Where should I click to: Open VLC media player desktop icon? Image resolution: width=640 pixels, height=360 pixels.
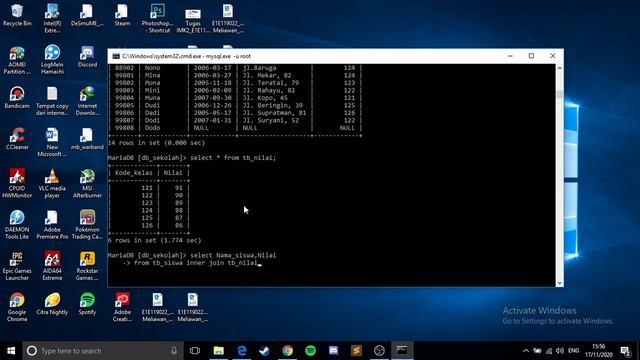52,183
